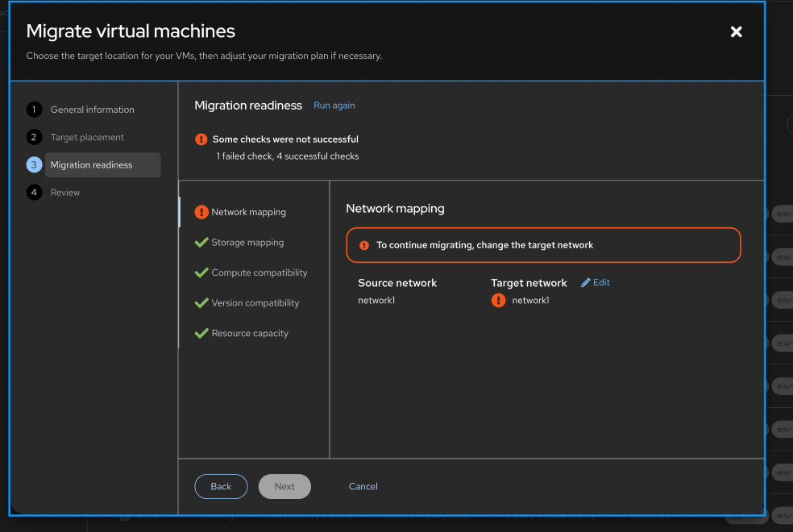Cancel the migration wizard
The image size is (793, 532).
363,486
